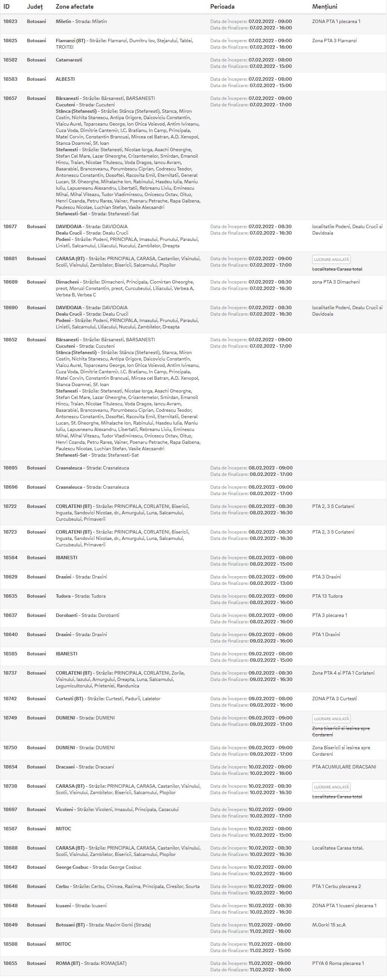Image resolution: width=387 pixels, height=980 pixels.
Task: Click the 'M.Gorki 15 sc.A' note
Action: pyautogui.click(x=329, y=925)
